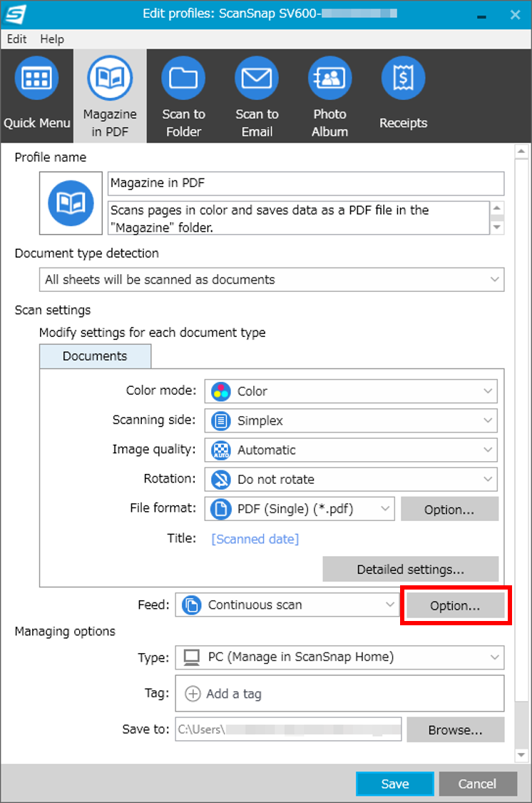This screenshot has height=803, width=532.
Task: Expand the Color mode dropdown
Action: [x=351, y=391]
